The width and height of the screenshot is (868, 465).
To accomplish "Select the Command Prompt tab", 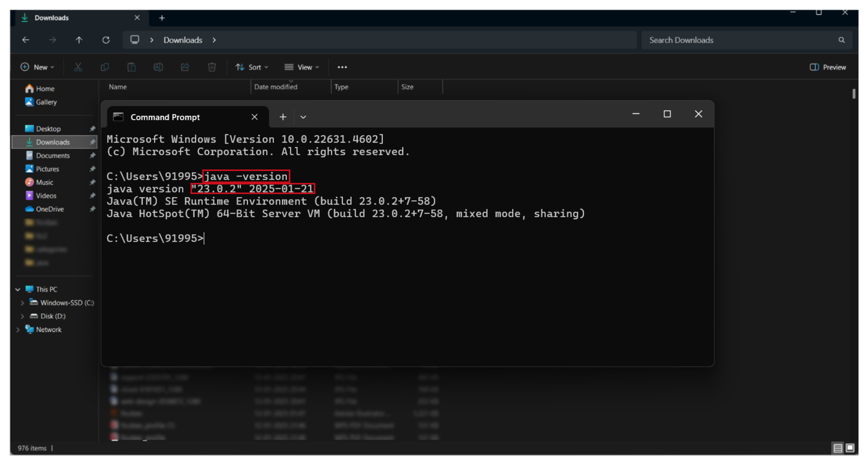I will pos(188,117).
